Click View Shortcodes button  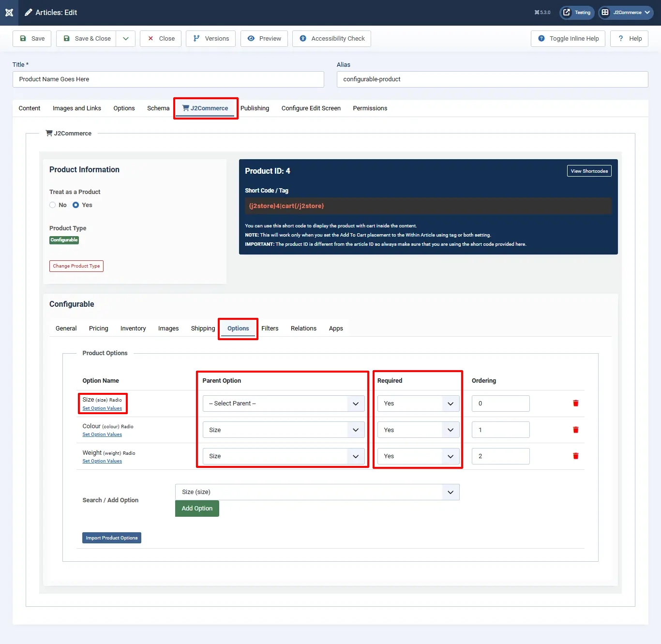pyautogui.click(x=589, y=171)
